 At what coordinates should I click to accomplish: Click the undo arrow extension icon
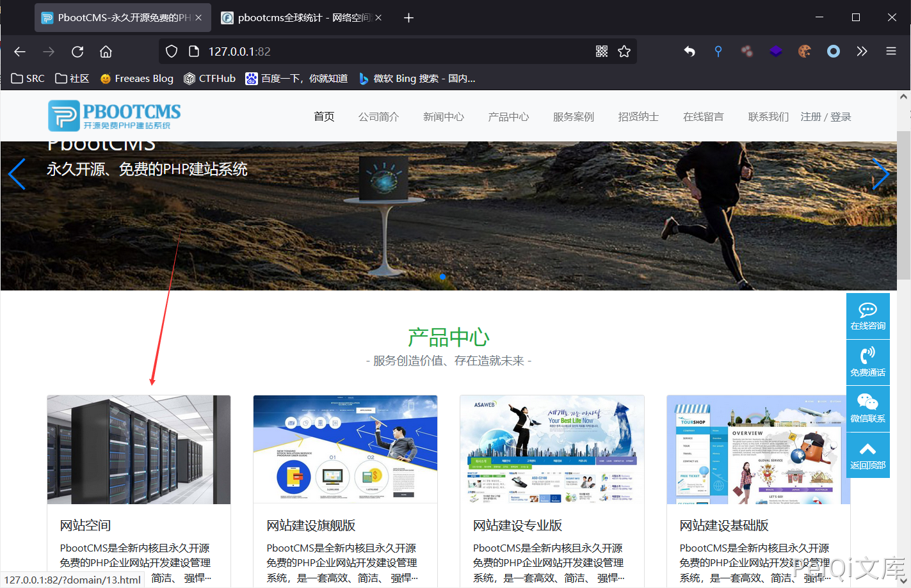[689, 51]
